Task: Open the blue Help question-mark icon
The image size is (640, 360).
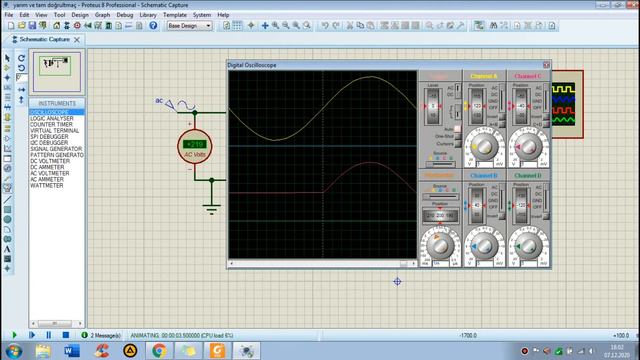Action: (153, 26)
